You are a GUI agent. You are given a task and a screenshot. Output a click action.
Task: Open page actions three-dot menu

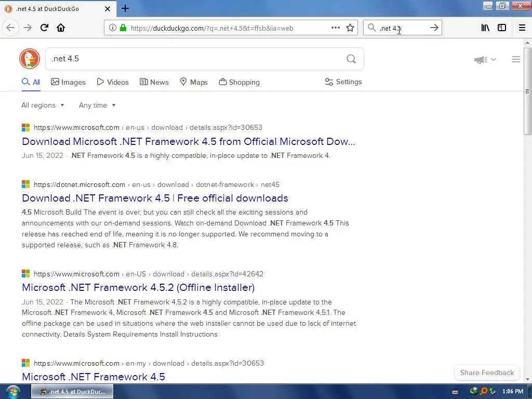[336, 28]
